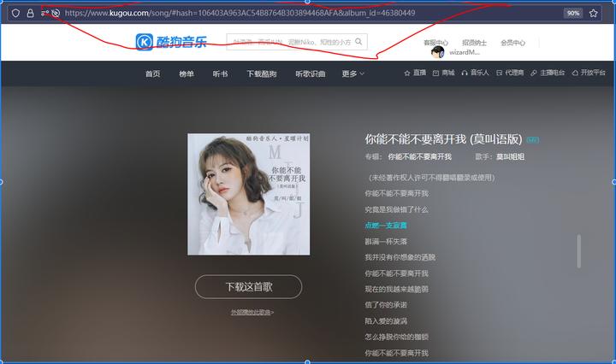Open the 听歌识曲 song recognition tab
Screen dimensions: 616x364
311,73
